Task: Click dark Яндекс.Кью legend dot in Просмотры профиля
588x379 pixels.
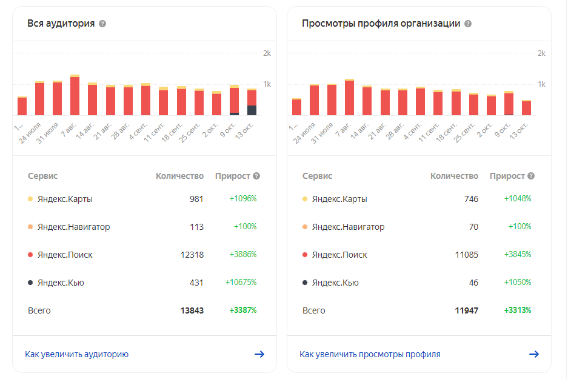Action: pos(305,283)
